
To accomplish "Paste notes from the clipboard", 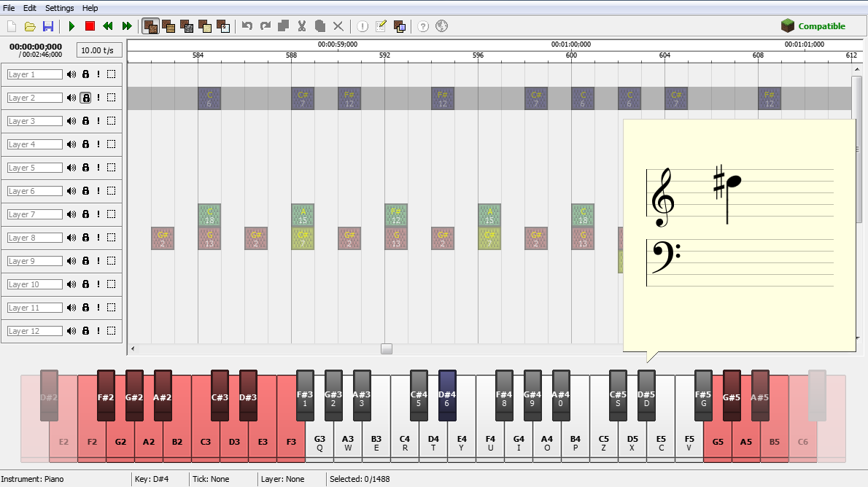I will tap(320, 26).
